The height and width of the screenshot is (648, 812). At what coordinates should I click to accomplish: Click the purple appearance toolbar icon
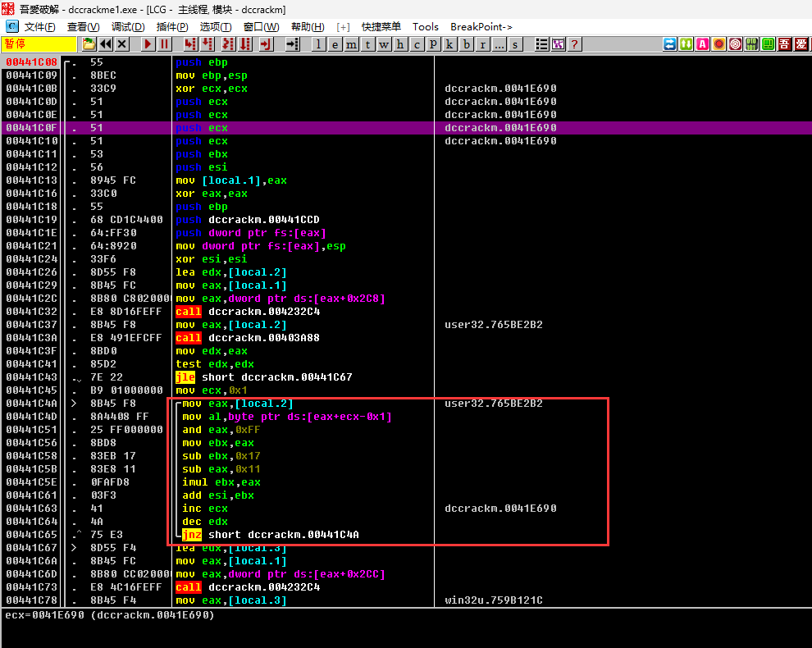tap(559, 44)
